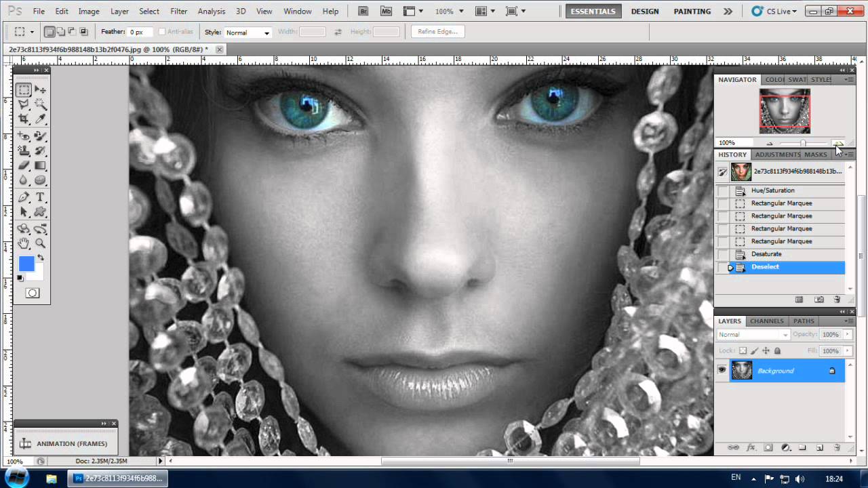Select the Crop tool

24,119
